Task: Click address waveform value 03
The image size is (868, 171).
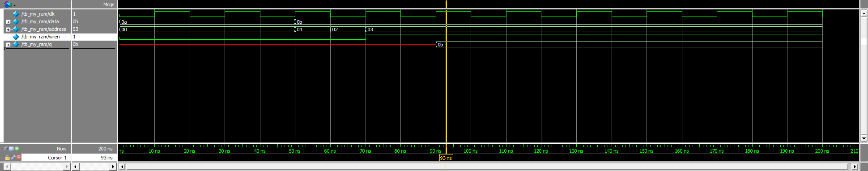Action: click(x=370, y=29)
